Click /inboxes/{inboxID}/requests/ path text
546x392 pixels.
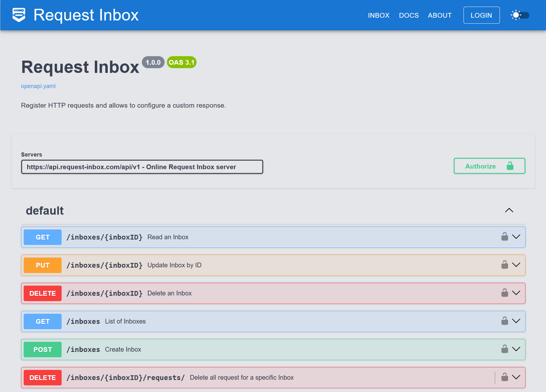[x=125, y=377]
